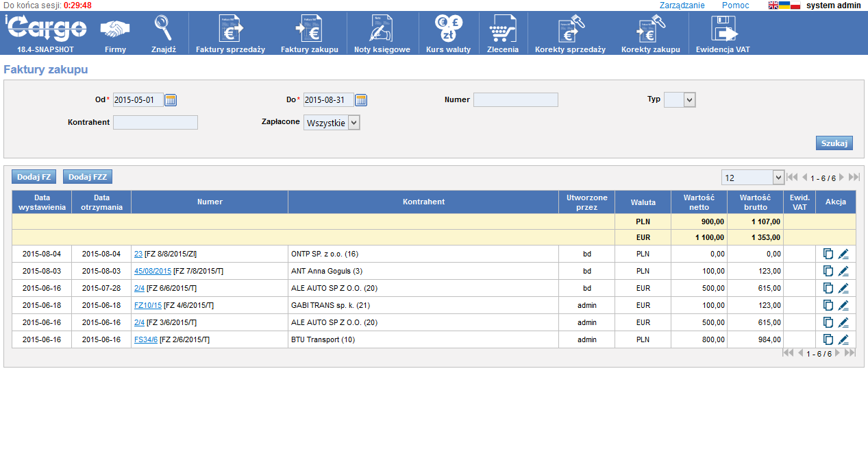Screen dimensions: 868x467
Task: Open rows-per-page dropdown showing 12
Action: coord(778,178)
